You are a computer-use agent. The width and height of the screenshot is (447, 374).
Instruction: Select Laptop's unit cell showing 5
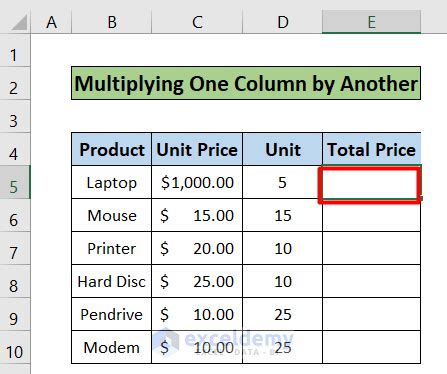283,182
